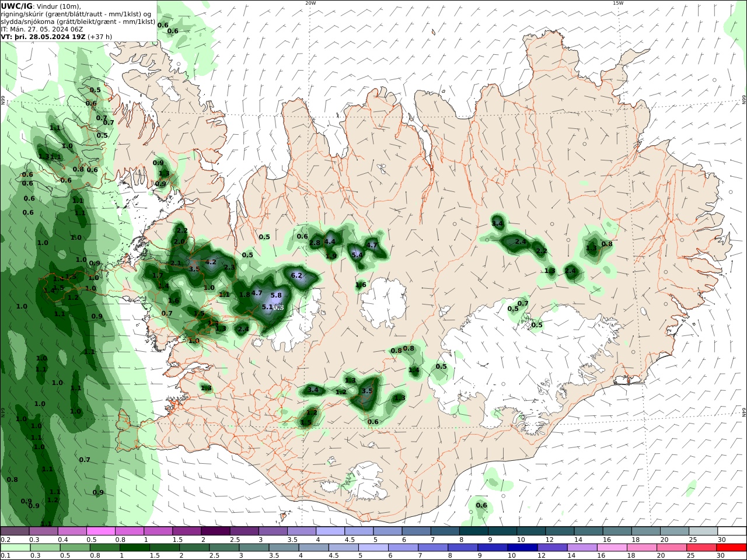Viewport: 747px width, 560px height.
Task: Click the 2.3 precipitation value
Action: click(x=229, y=267)
